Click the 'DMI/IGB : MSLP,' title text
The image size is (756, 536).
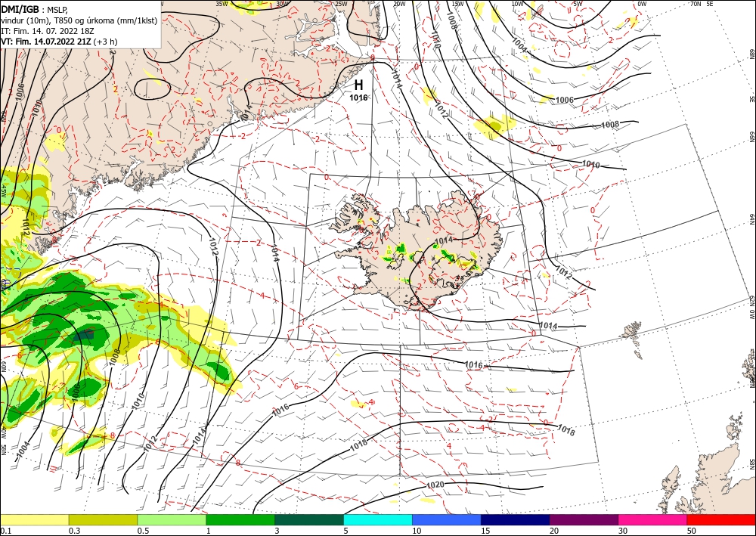34,9
